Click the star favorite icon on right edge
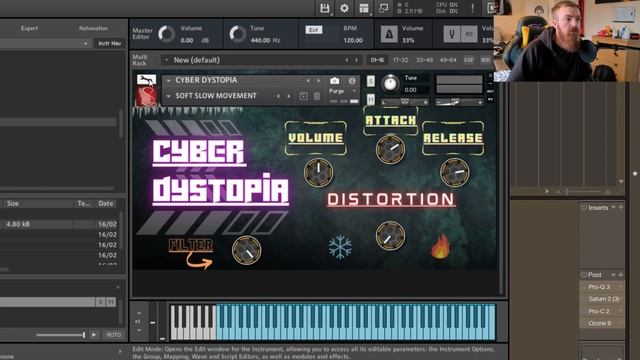The image size is (640, 360). tap(635, 173)
